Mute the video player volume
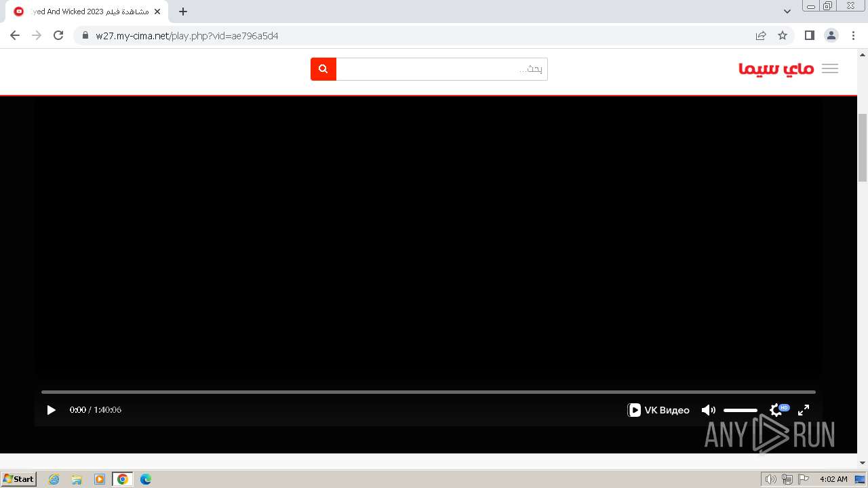The width and height of the screenshot is (868, 488). tap(709, 410)
